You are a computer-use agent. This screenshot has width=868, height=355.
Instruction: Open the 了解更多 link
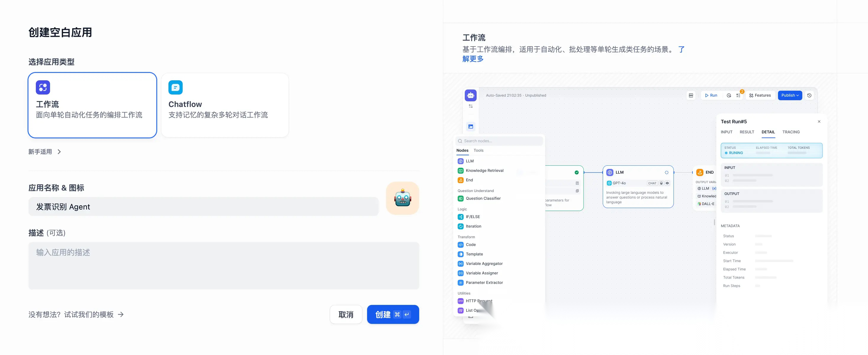click(x=473, y=59)
